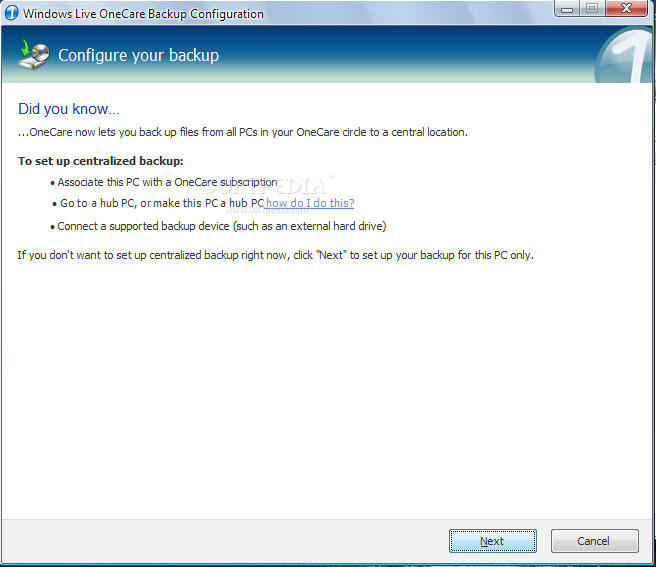Screen dimensions: 656x567
Task: Close the Backup Configuration window
Action: tap(626, 9)
